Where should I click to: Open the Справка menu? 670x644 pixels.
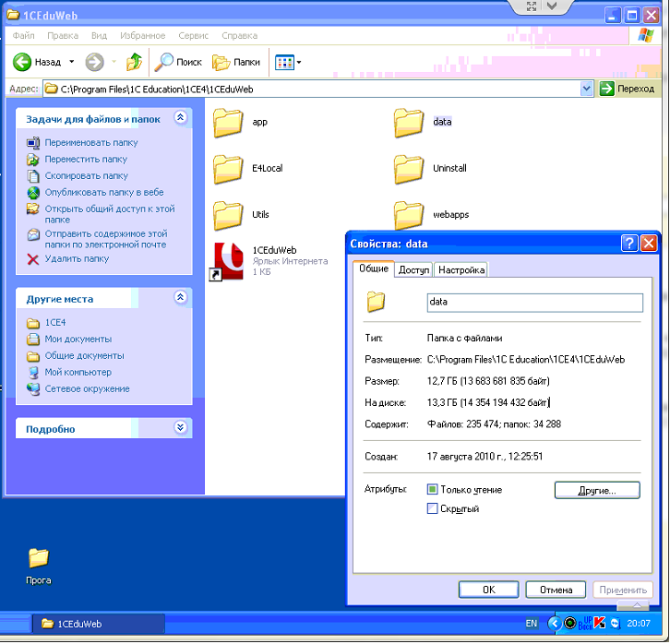pyautogui.click(x=240, y=35)
